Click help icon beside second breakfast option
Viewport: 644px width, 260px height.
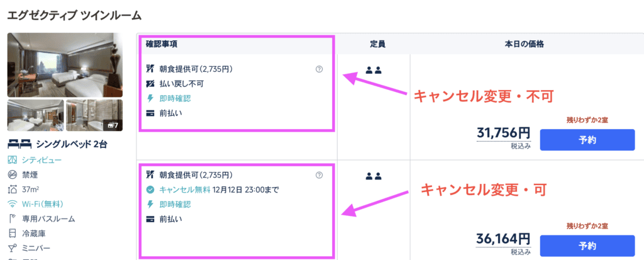319,175
